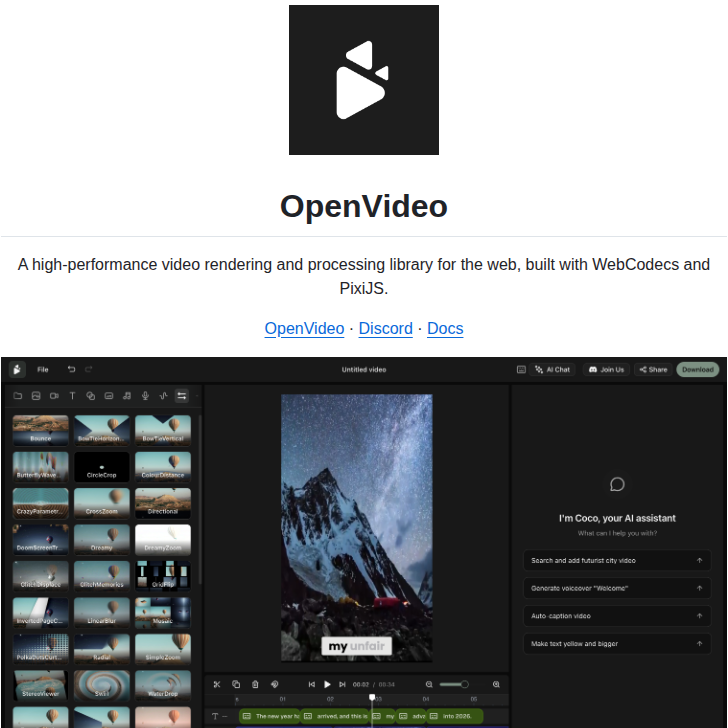This screenshot has width=728, height=728.
Task: Select the Swirl transition thumbnail
Action: (x=102, y=685)
